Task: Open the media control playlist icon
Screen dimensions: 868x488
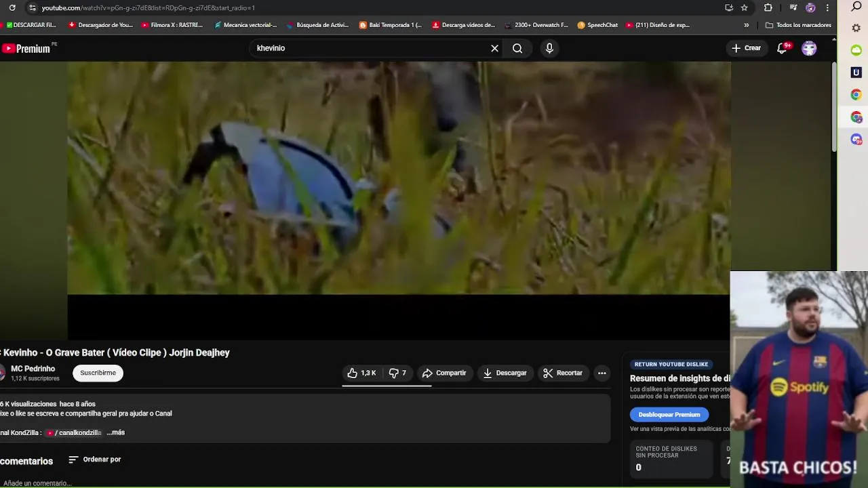Action: (793, 7)
